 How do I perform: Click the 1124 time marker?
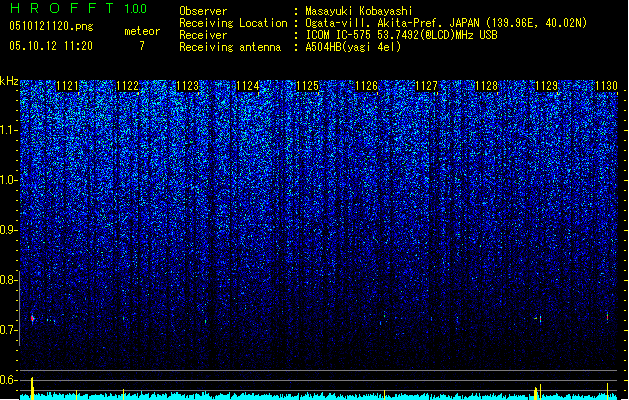(248, 86)
